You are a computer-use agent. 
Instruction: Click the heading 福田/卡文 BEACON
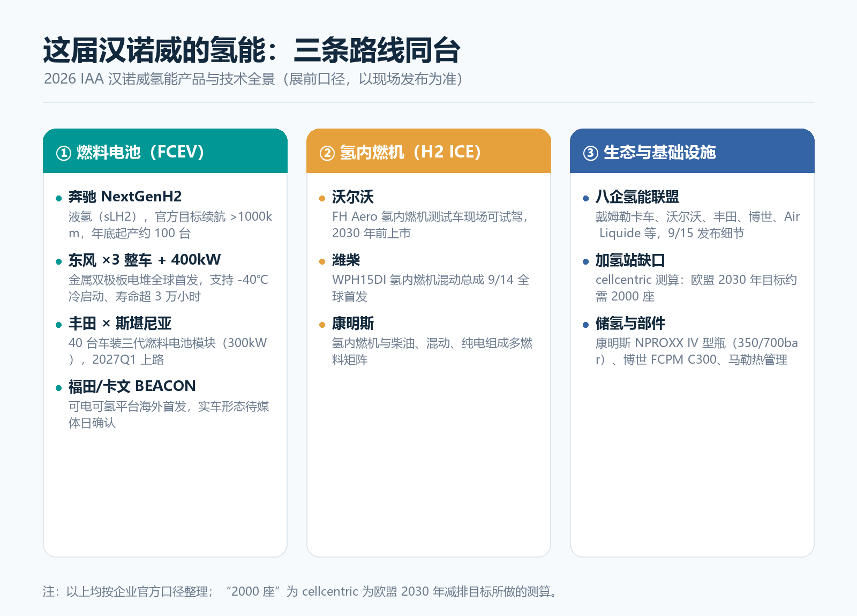[132, 386]
